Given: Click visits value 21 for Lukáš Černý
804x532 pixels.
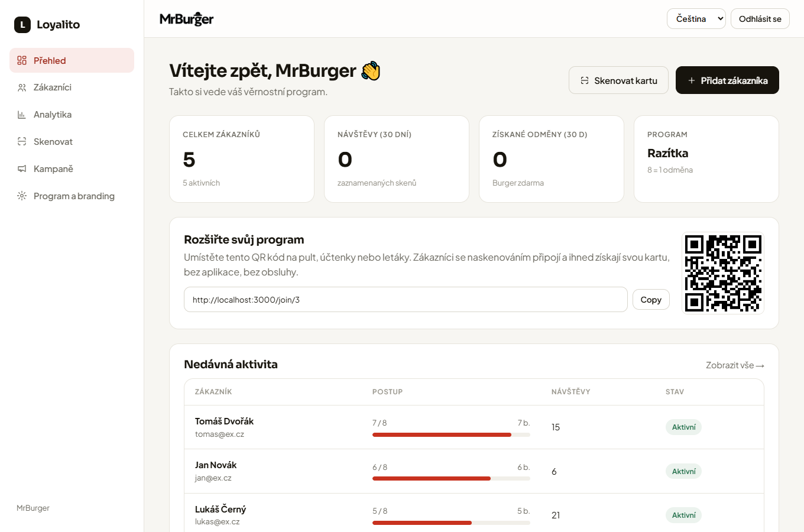Looking at the screenshot, I should coord(556,515).
